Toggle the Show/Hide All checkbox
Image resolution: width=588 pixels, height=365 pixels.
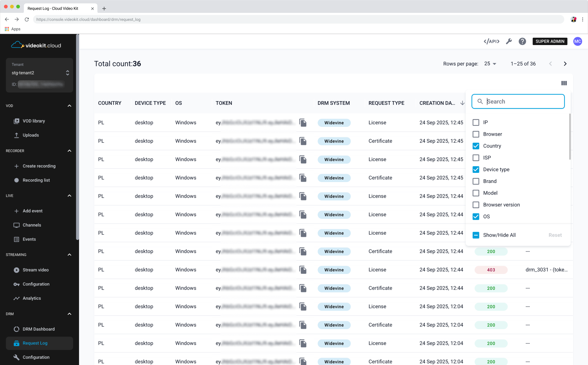tap(476, 235)
